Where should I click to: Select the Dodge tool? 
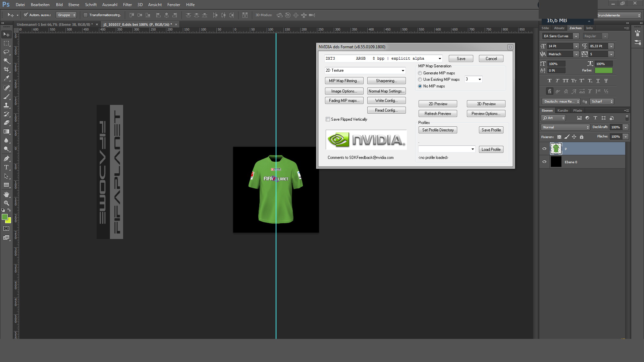point(6,149)
